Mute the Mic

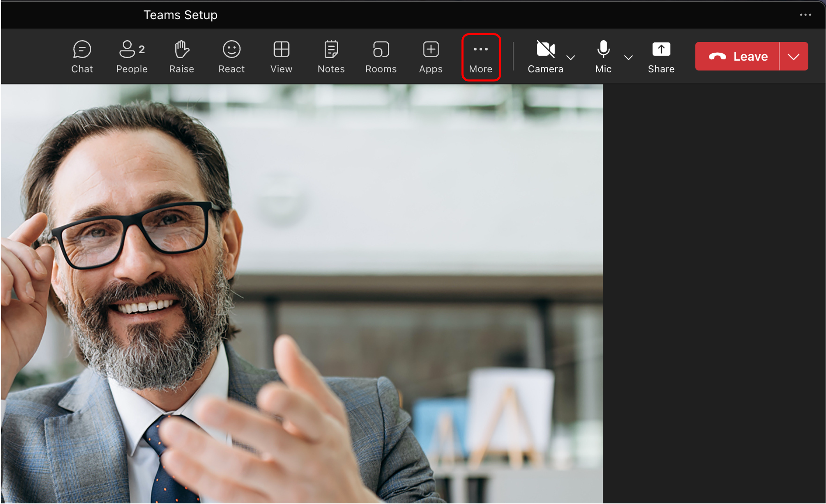(603, 57)
